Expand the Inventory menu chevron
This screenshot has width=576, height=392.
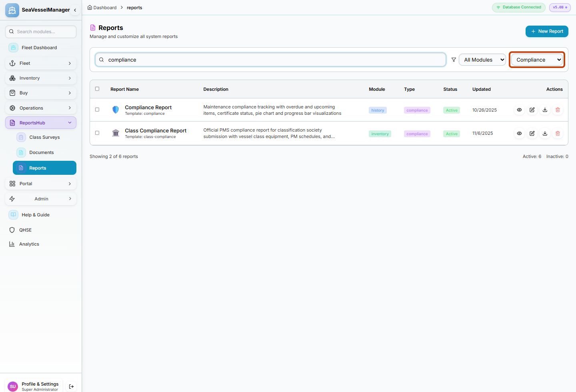coord(70,78)
